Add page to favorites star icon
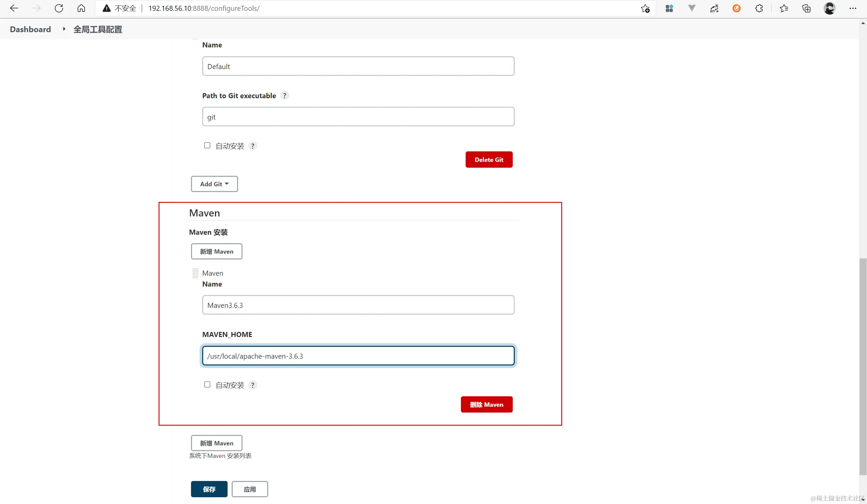 [x=645, y=8]
